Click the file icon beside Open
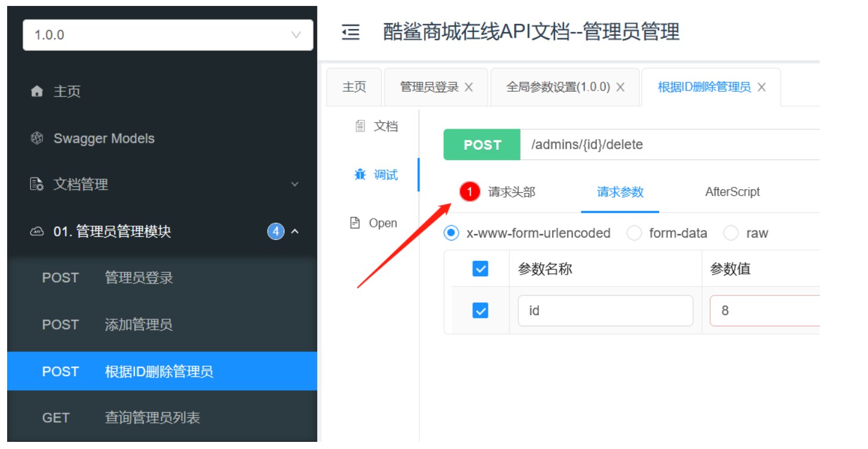The height and width of the screenshot is (449, 868). click(x=355, y=223)
